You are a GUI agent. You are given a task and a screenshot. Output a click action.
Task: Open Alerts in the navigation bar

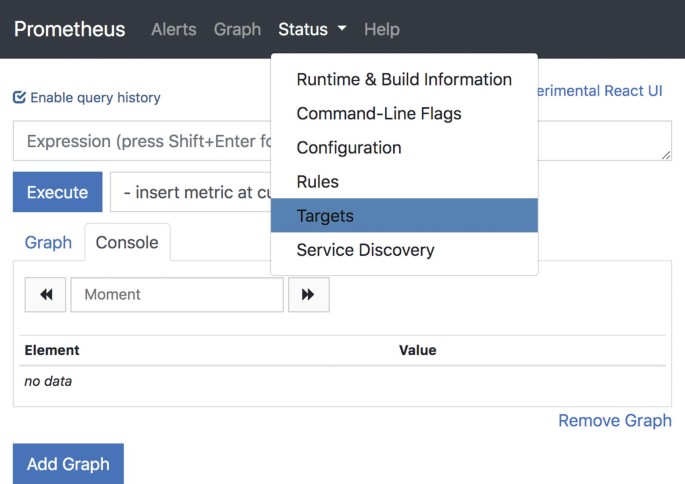click(173, 29)
